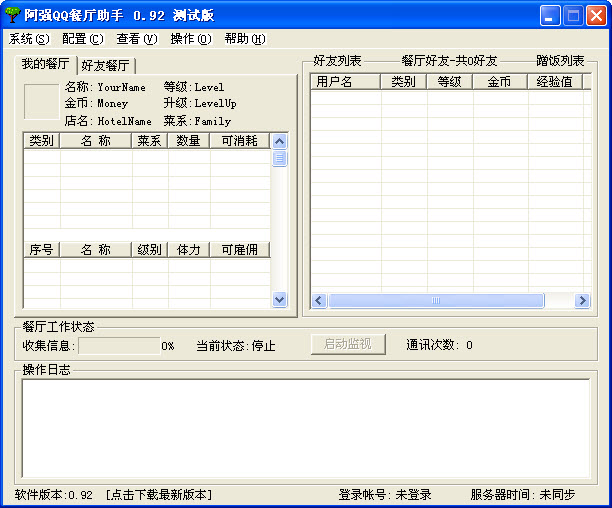Open the 帮助(H) menu
Viewport: 612px width, 508px height.
245,39
